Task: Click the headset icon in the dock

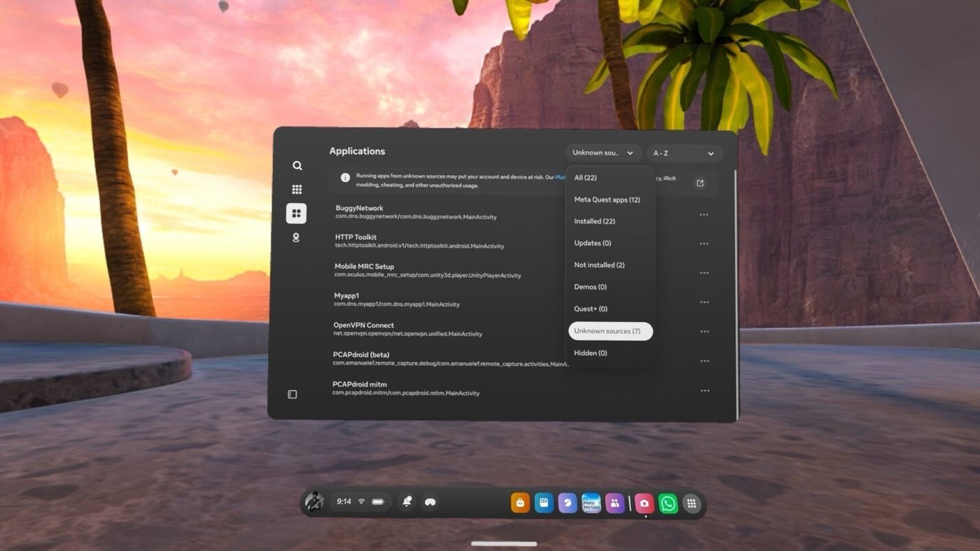Action: (x=430, y=502)
